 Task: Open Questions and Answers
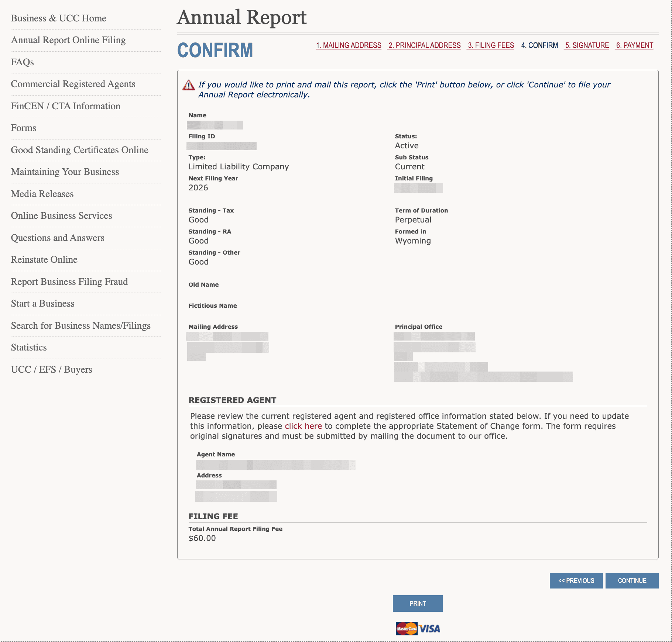tap(58, 238)
